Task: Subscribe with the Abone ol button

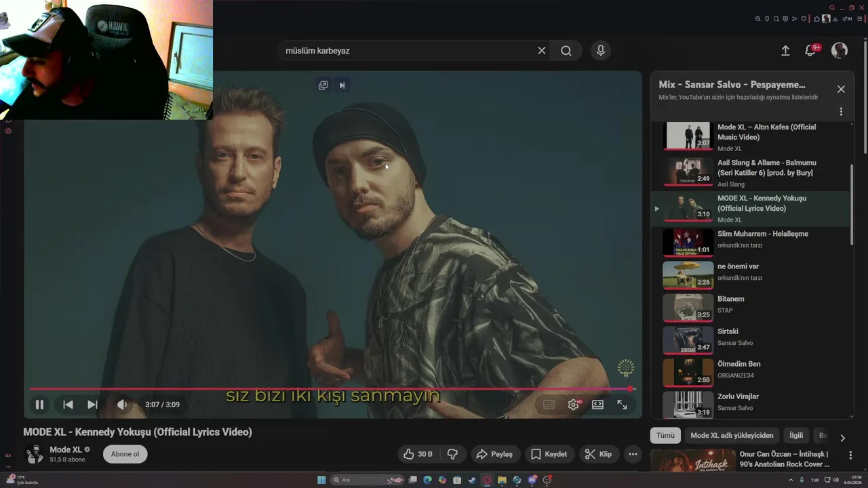Action: point(125,454)
